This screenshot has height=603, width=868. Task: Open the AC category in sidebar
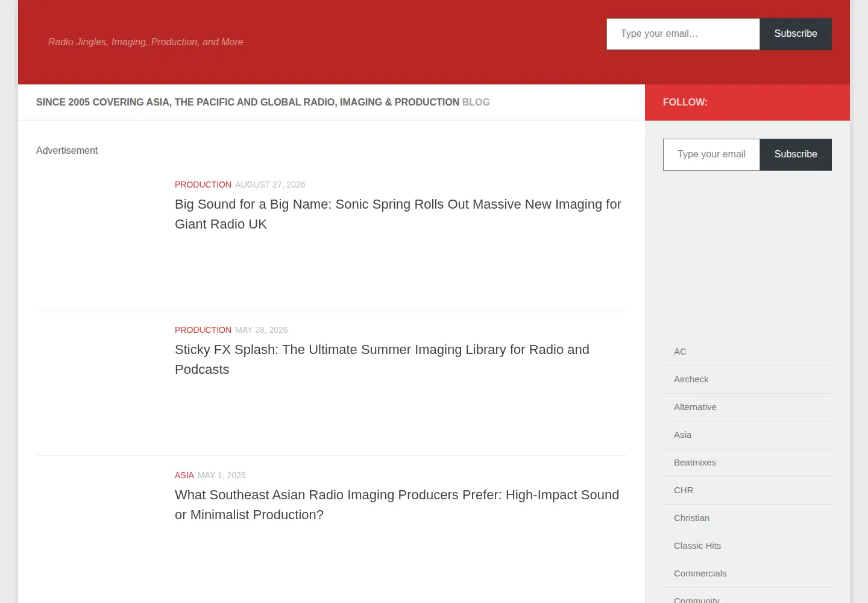coord(680,352)
